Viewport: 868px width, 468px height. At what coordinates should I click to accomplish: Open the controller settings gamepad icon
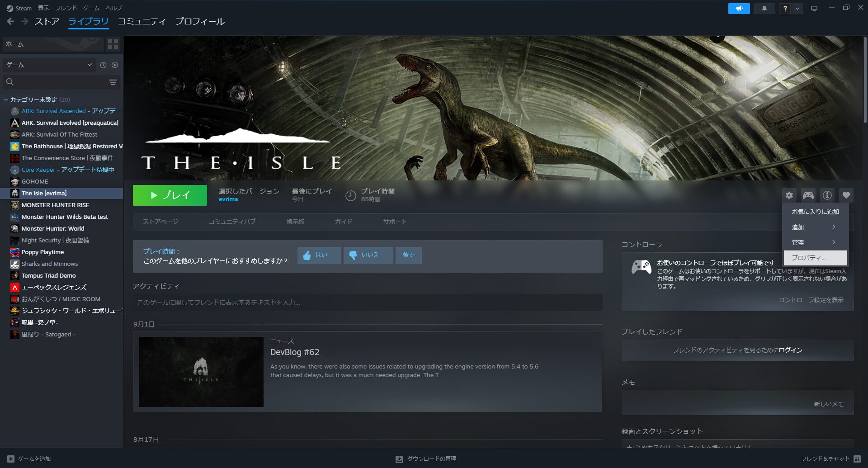(x=808, y=195)
